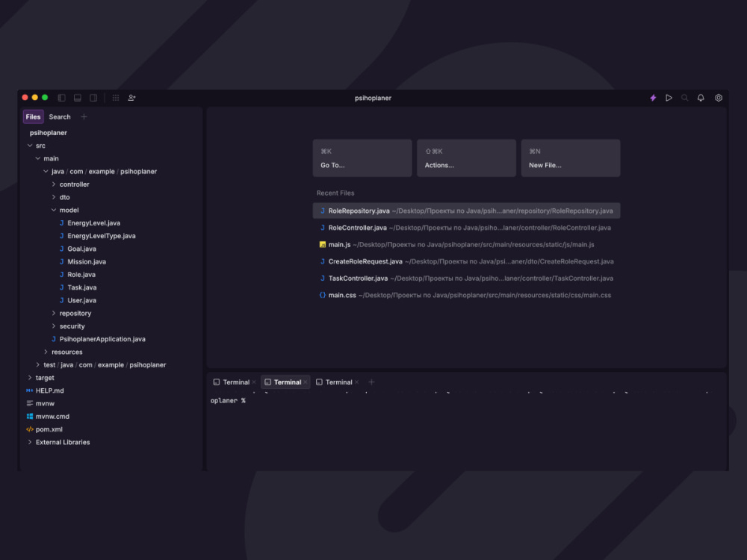
Task: Click the JS icon beside main.js
Action: point(323,244)
